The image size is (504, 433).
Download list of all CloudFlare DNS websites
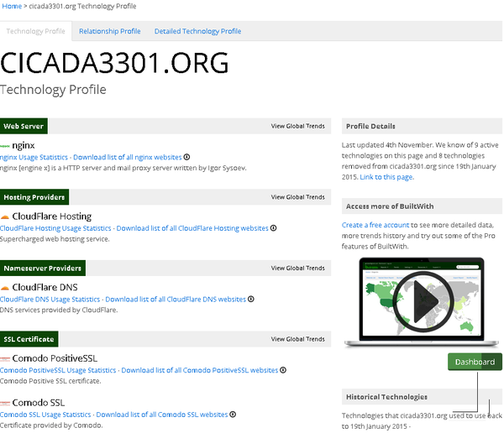tap(176, 300)
